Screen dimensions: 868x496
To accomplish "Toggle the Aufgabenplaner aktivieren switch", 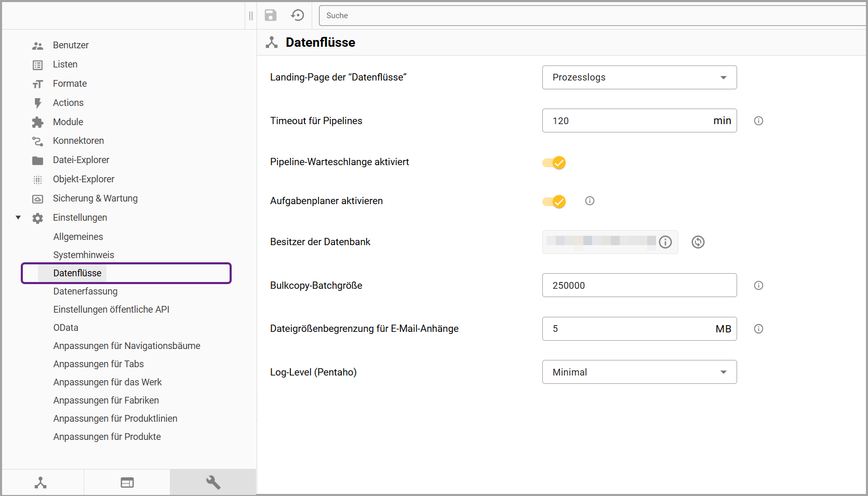I will [554, 202].
